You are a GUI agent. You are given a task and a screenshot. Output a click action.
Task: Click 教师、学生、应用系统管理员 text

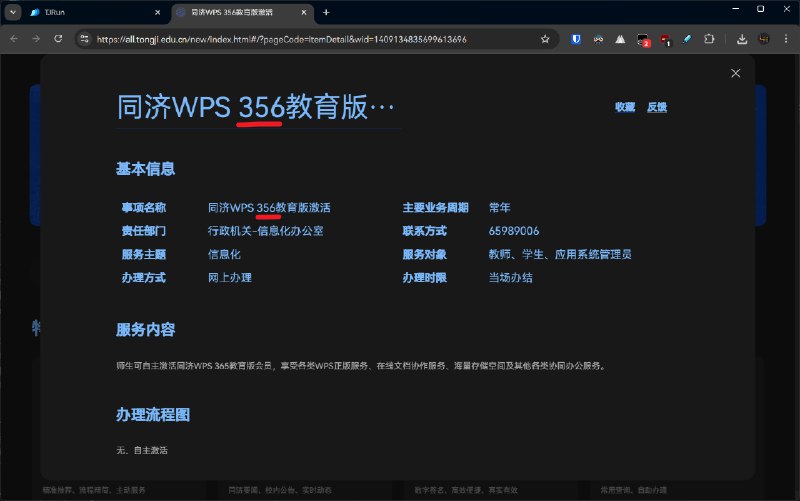click(x=560, y=254)
